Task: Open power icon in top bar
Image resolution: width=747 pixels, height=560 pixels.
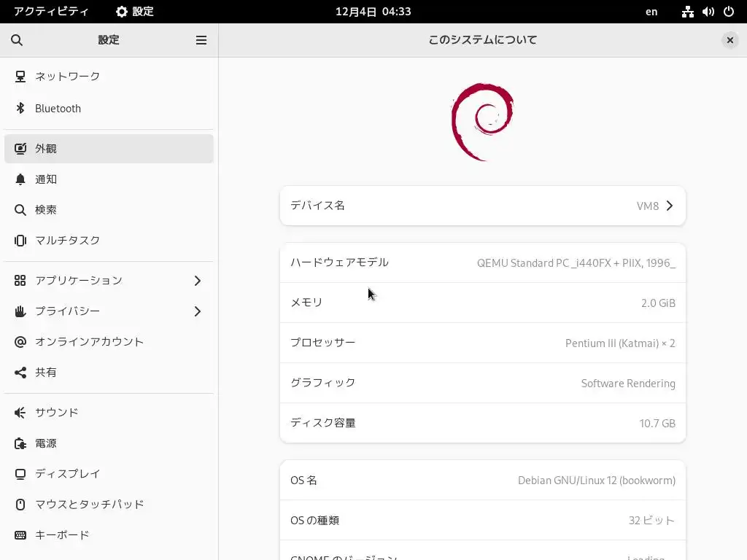Action: coord(729,12)
